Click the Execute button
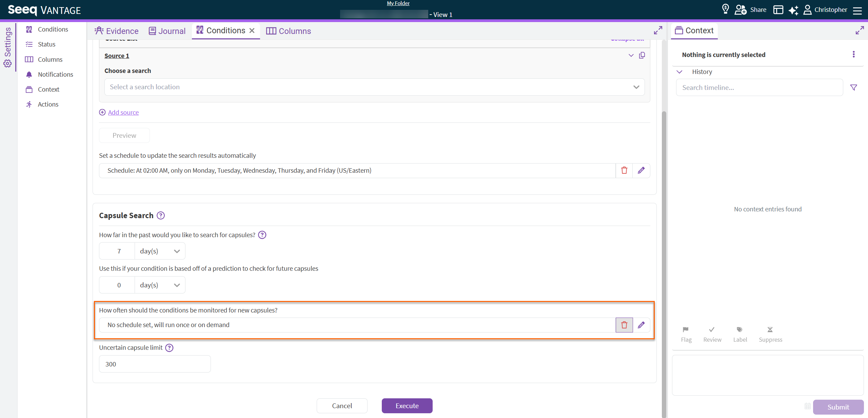 (407, 406)
